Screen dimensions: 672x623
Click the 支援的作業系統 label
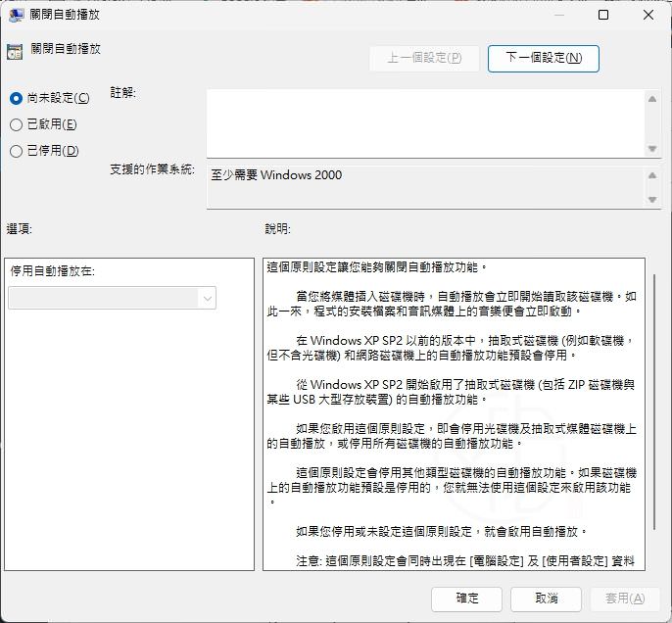(152, 169)
